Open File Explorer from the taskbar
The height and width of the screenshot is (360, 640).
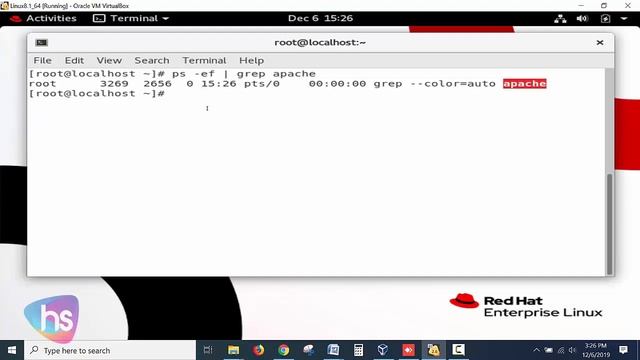(233, 350)
